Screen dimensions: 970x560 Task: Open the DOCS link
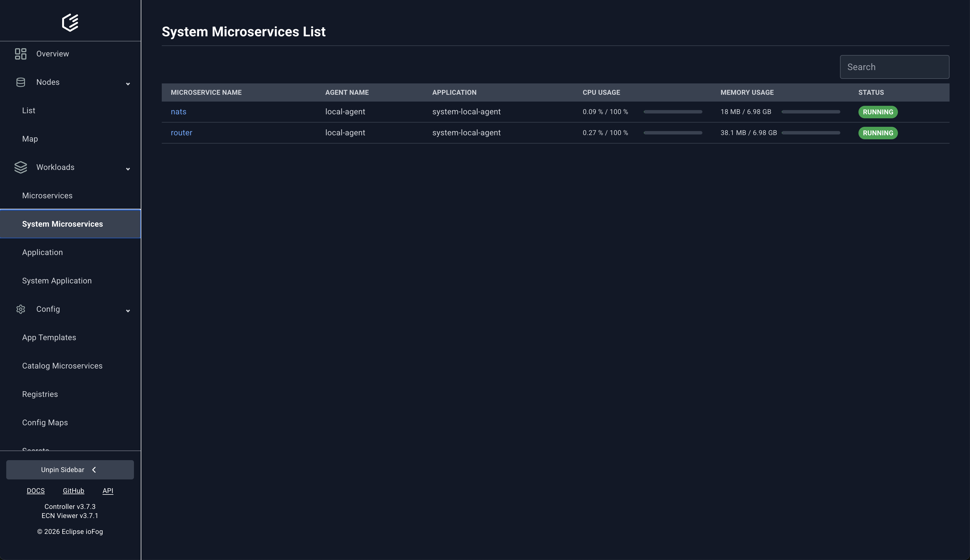[36, 490]
